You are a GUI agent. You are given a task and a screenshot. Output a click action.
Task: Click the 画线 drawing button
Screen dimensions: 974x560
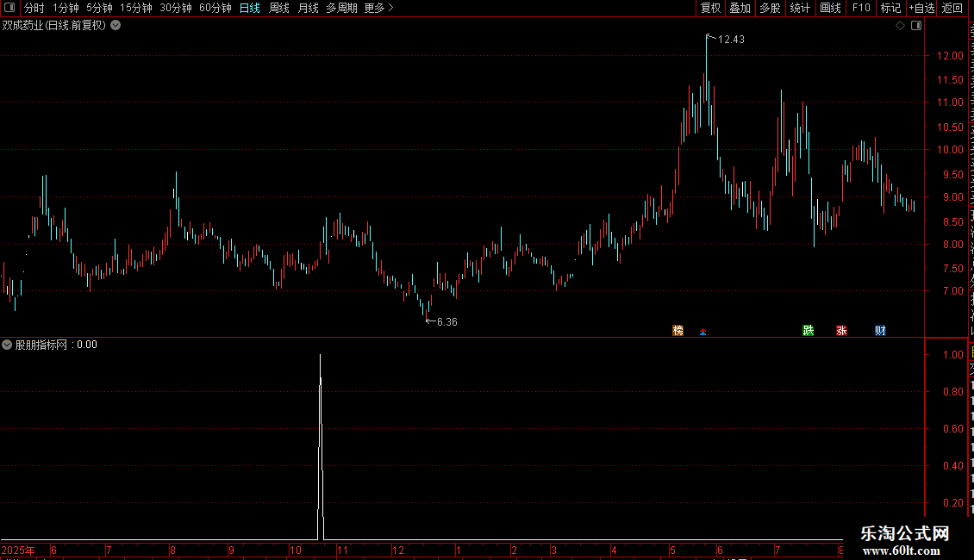point(830,8)
